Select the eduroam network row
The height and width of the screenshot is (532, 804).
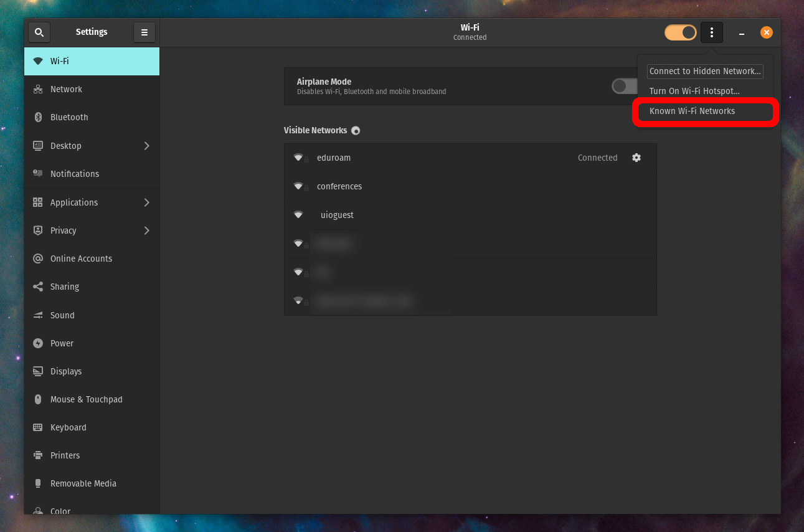470,158
